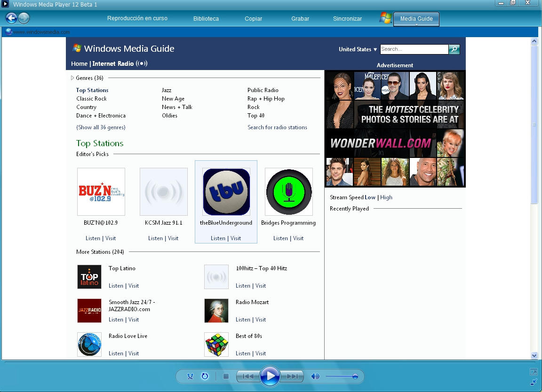
Task: Click the magnifying glass to search
Action: (454, 49)
